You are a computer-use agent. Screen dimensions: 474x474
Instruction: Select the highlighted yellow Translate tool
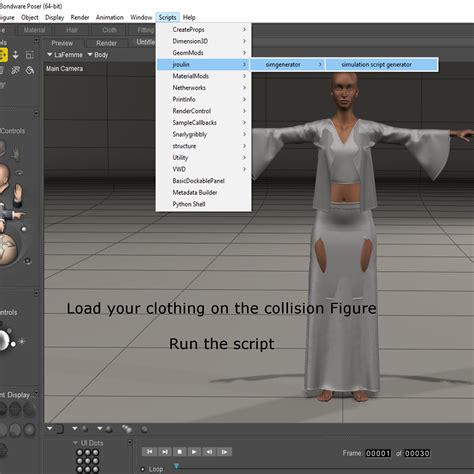(x=3, y=55)
